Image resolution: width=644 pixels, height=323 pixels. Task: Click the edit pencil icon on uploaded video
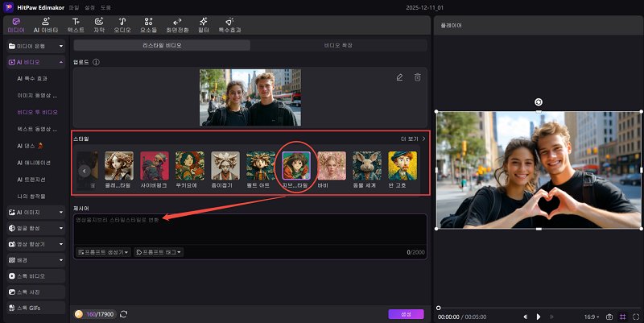point(399,77)
